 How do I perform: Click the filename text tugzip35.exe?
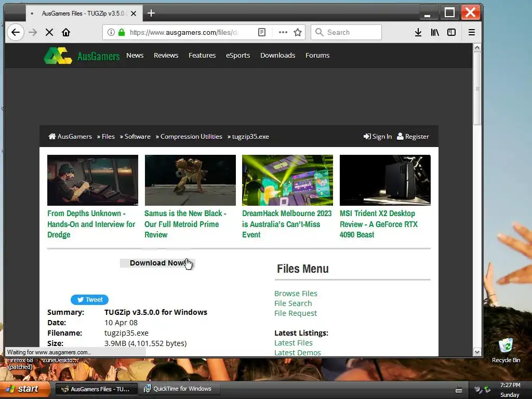tap(126, 333)
